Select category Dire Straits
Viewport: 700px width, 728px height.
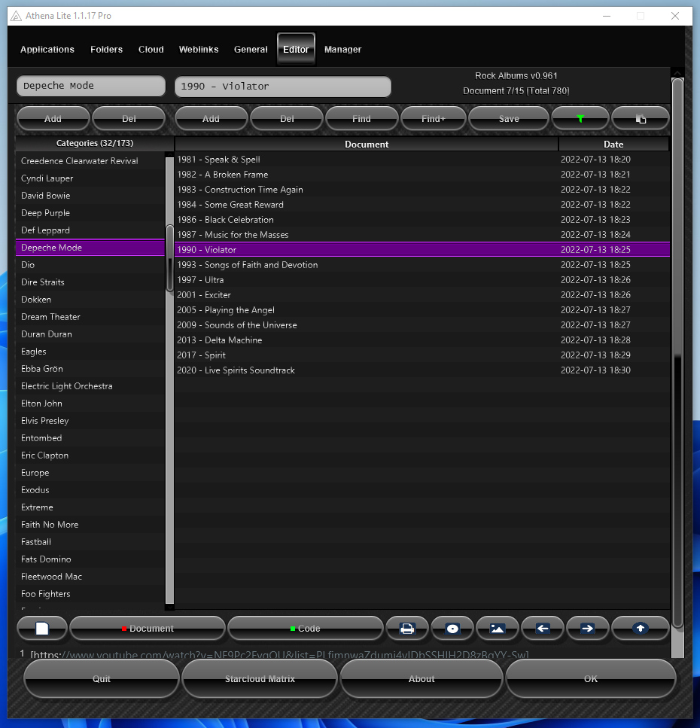coord(90,282)
